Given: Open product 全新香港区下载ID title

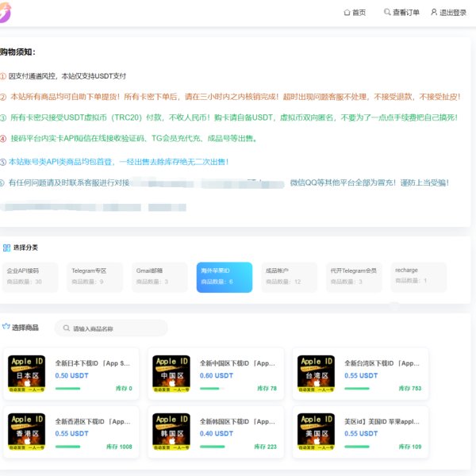Looking at the screenshot, I should (x=93, y=422).
